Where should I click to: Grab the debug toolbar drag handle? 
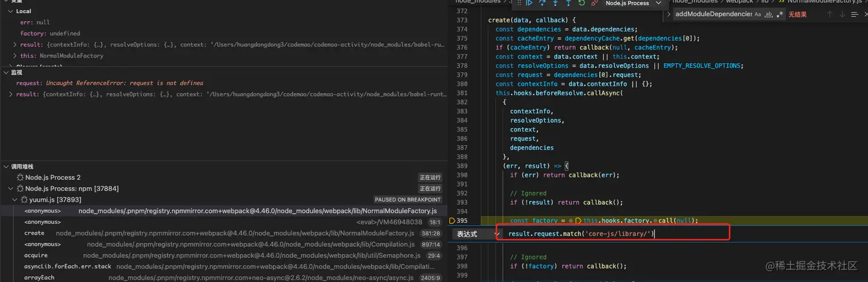[519, 3]
